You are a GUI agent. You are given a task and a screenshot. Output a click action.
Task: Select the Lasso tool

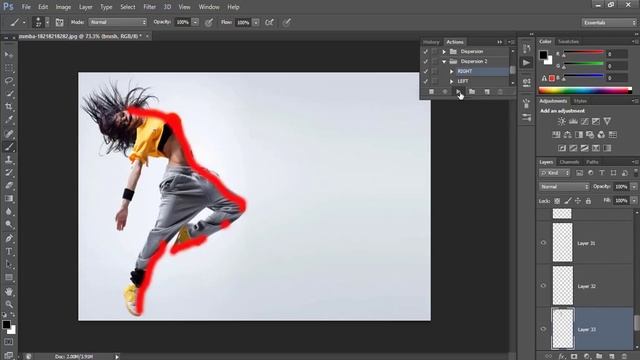[x=9, y=80]
